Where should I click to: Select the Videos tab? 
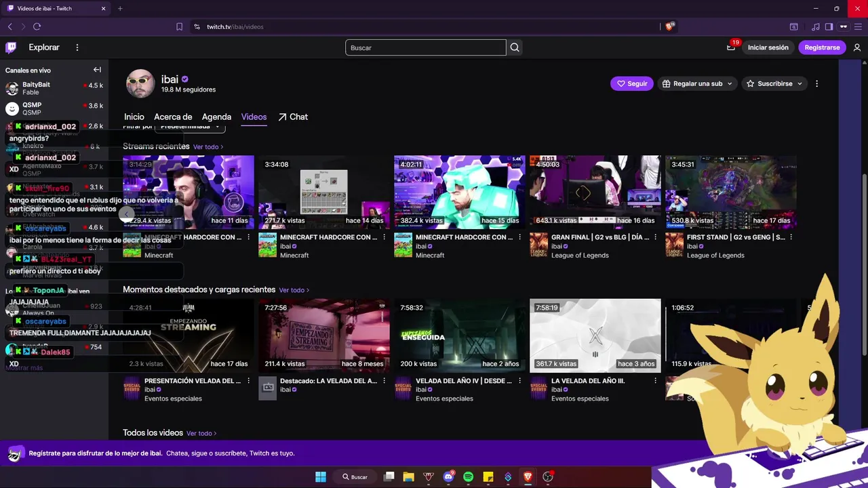[x=254, y=117]
